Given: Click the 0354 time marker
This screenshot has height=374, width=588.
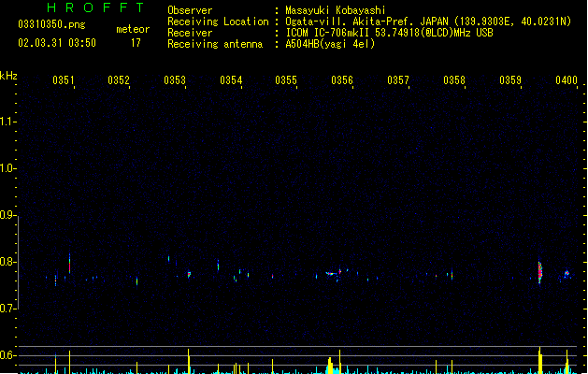Looking at the screenshot, I should tap(231, 80).
